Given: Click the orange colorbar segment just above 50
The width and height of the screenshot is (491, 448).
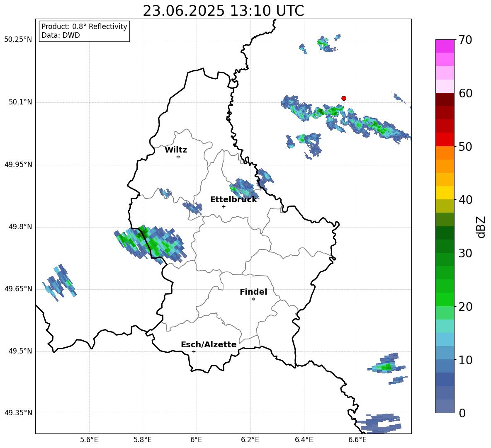Looking at the screenshot, I should 445,153.
